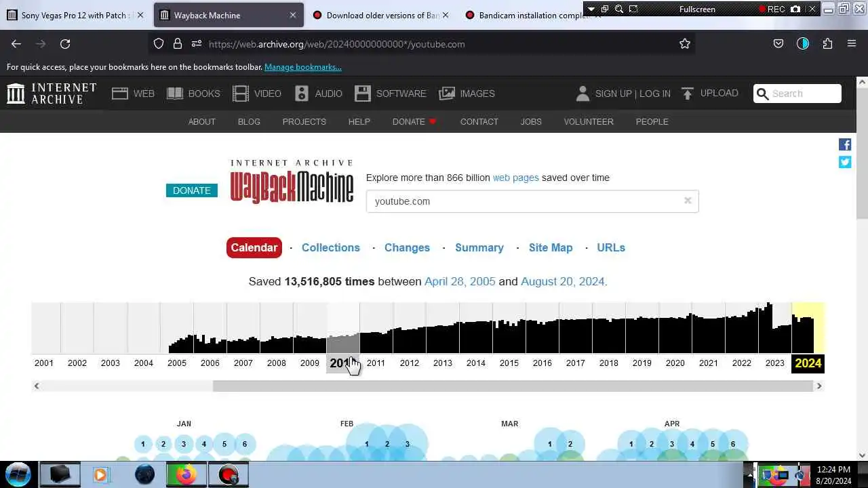This screenshot has height=488, width=868.
Task: Share page via Facebook icon
Action: coord(845,144)
